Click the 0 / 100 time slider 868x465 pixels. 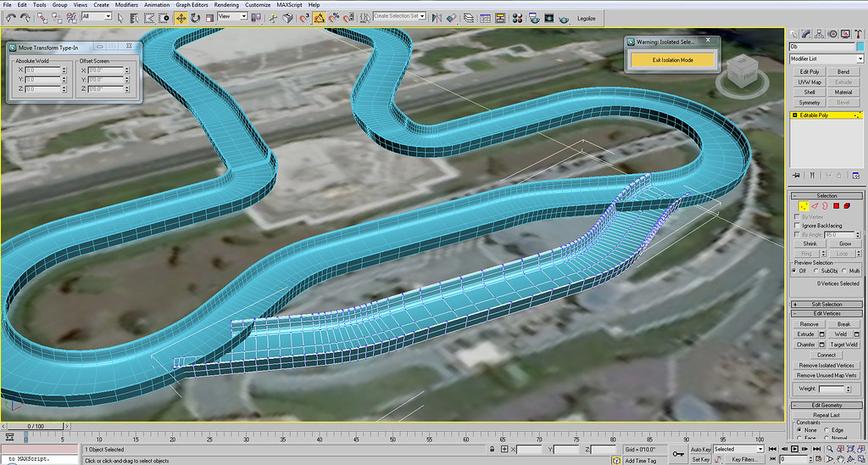coord(36,426)
